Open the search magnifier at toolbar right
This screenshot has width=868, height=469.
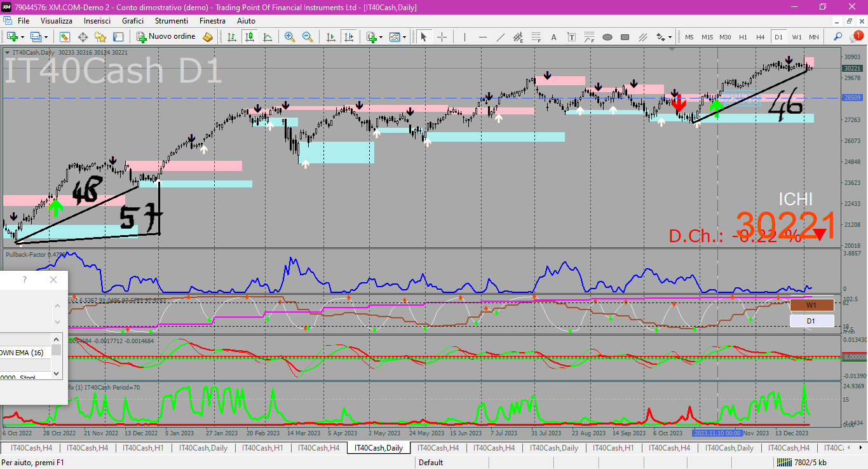[x=838, y=37]
